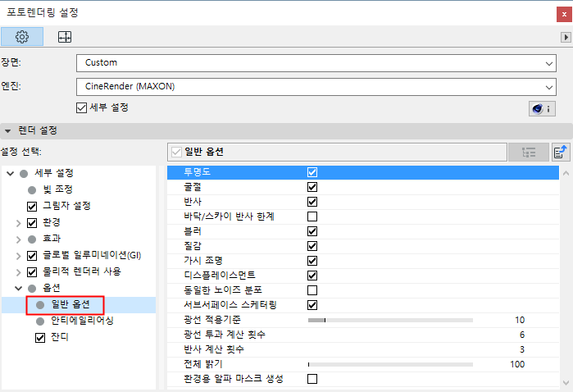Select 안티에일리어싱 in the tree
Image resolution: width=573 pixels, height=392 pixels.
(82, 321)
